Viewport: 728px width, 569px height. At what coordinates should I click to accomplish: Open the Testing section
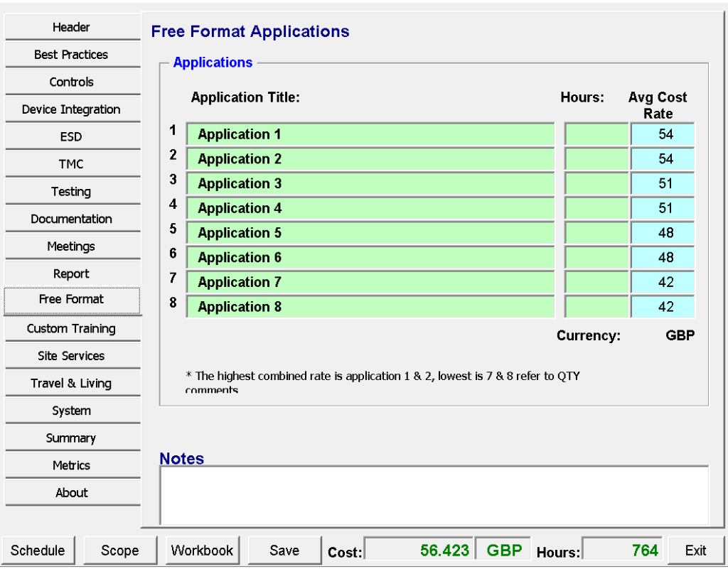[x=72, y=192]
